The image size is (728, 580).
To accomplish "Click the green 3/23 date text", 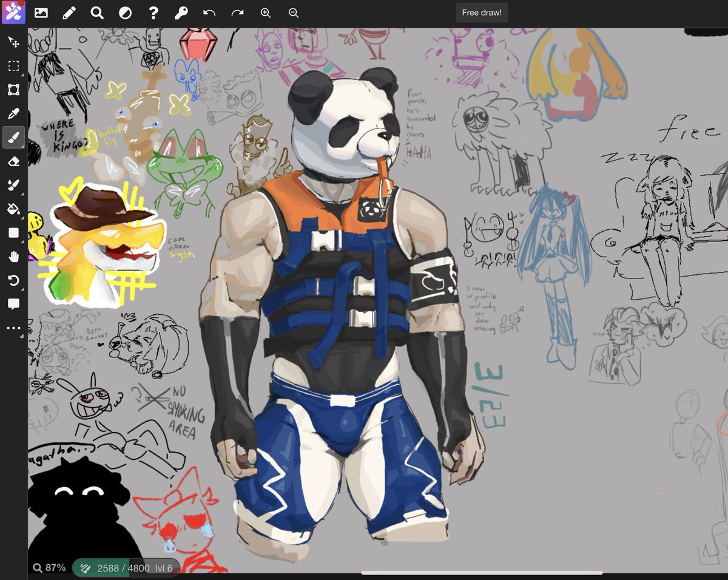I will pyautogui.click(x=490, y=396).
